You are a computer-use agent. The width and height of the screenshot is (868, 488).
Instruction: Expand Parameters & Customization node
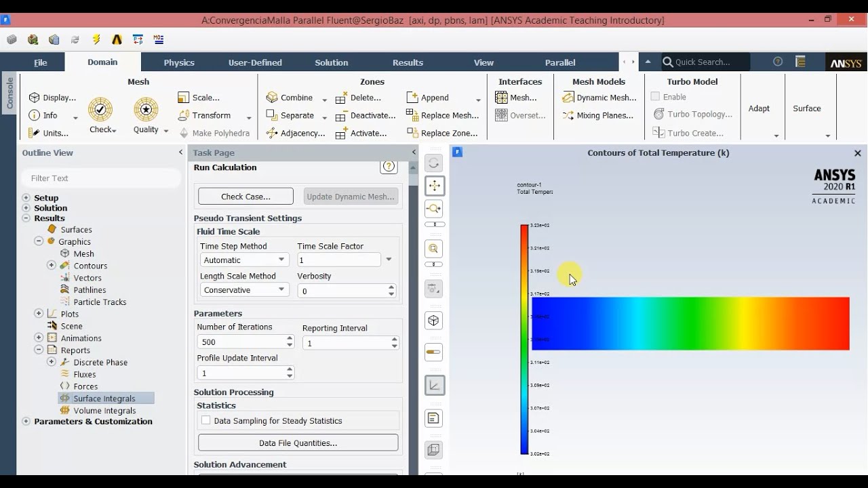[x=26, y=421]
